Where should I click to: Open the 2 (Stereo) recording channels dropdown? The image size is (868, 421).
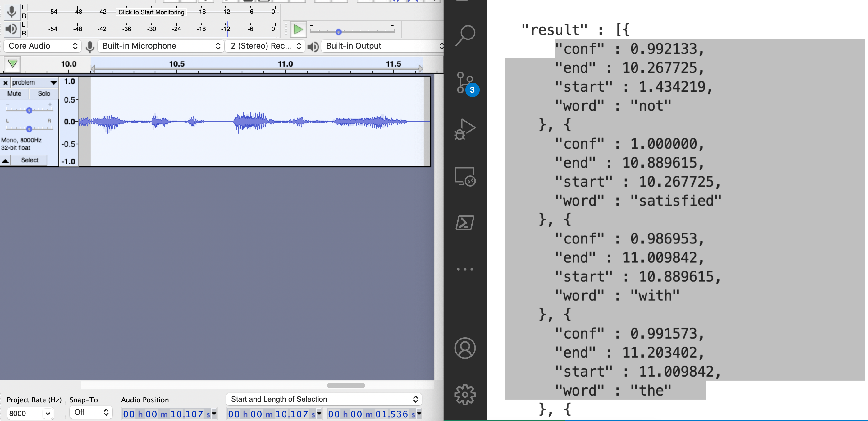(265, 45)
